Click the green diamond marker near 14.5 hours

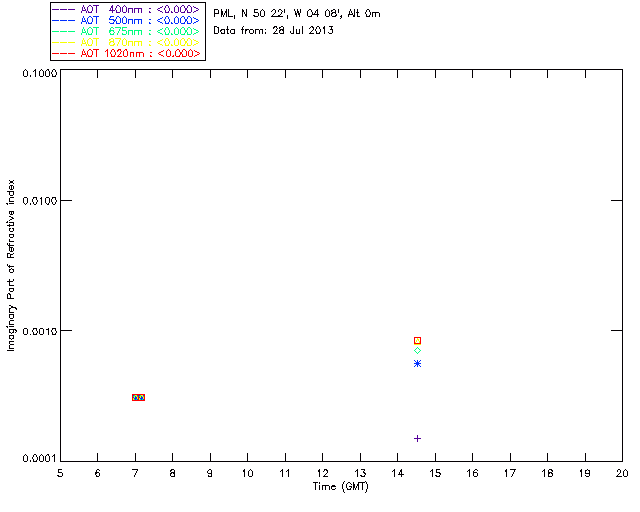[417, 350]
